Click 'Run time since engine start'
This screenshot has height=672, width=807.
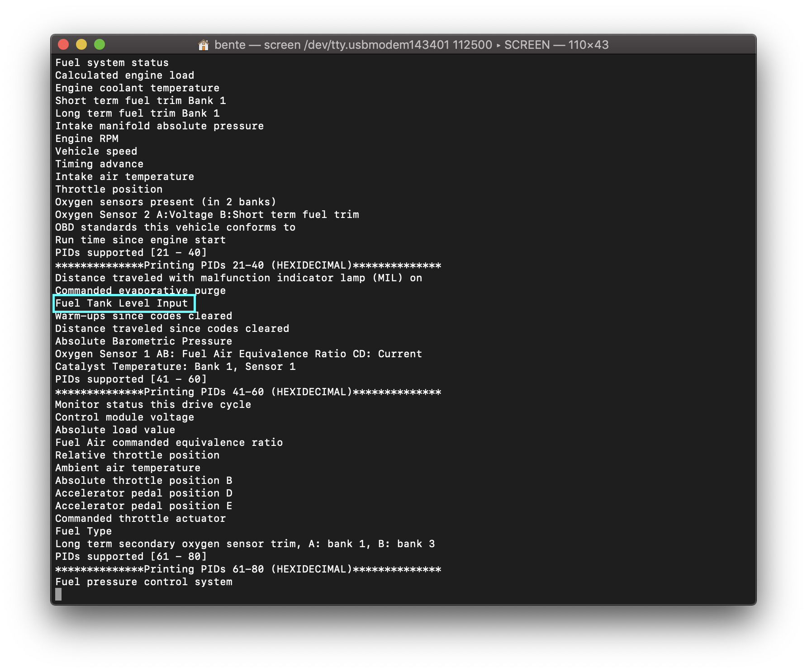tap(140, 240)
